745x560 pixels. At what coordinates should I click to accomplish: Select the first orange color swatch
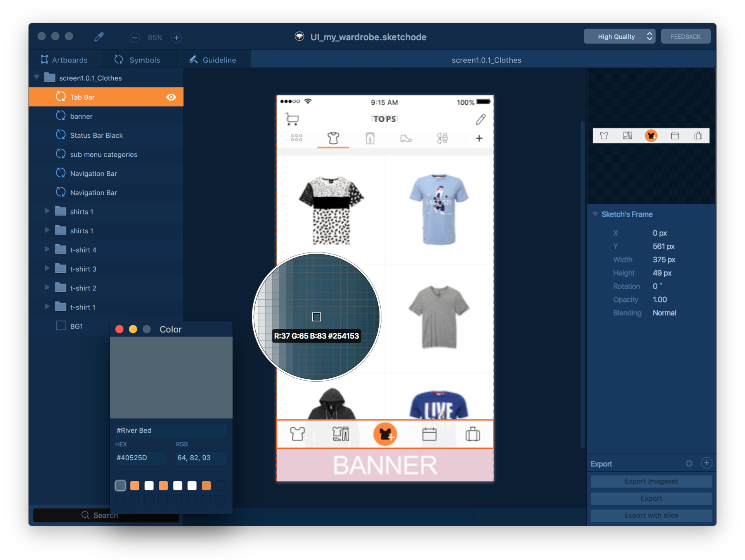[135, 486]
